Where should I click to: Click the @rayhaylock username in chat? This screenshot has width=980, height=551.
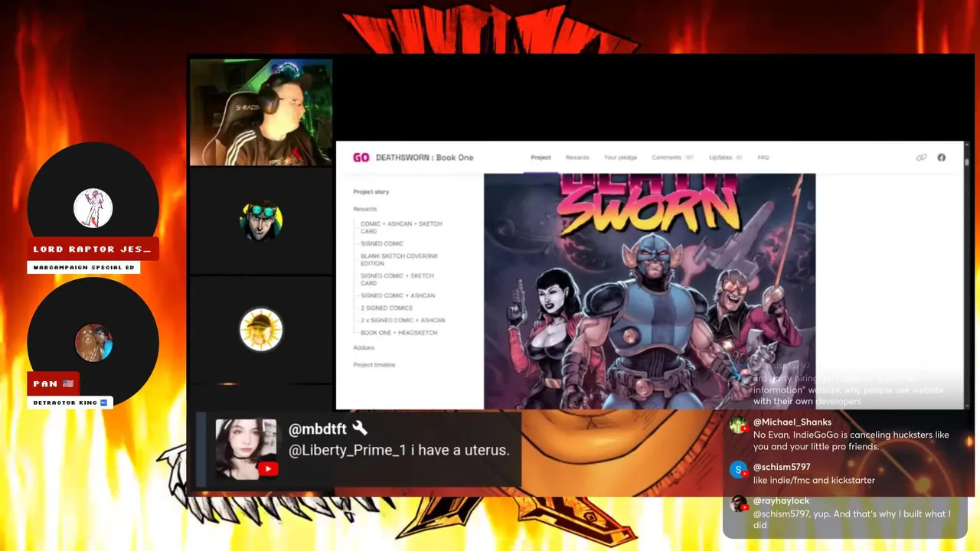[781, 500]
